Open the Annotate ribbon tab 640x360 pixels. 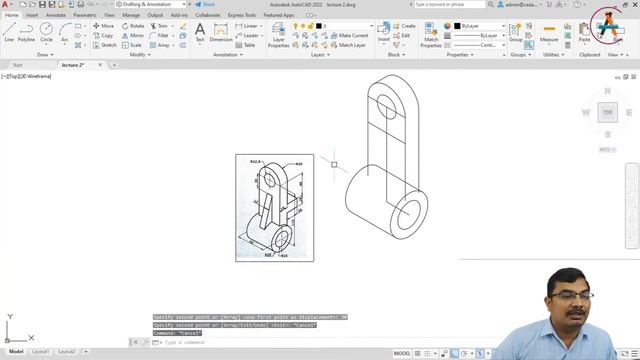(56, 15)
